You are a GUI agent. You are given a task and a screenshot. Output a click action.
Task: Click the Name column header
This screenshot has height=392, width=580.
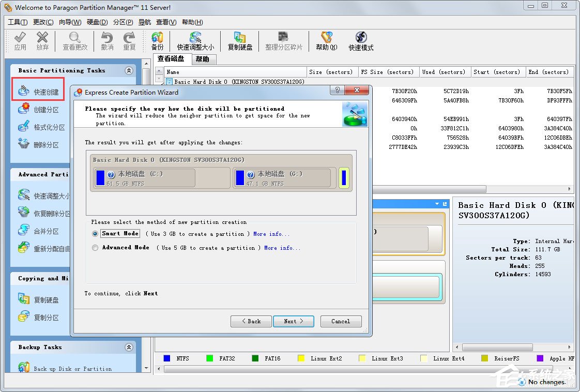[x=235, y=72]
